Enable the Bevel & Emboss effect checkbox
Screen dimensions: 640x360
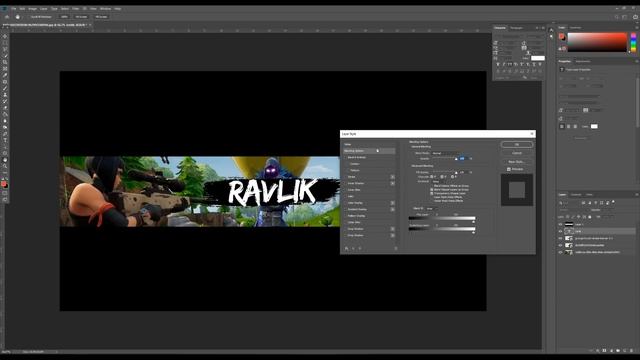coord(345,157)
